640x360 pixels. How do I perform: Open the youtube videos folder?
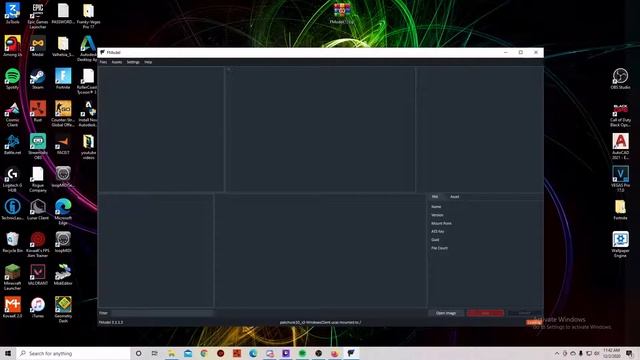click(x=88, y=147)
